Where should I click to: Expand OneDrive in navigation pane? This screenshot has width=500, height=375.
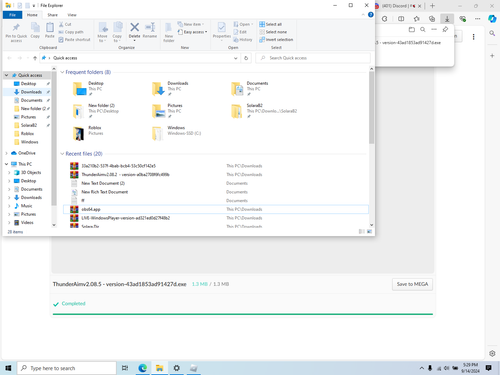pyautogui.click(x=6, y=153)
